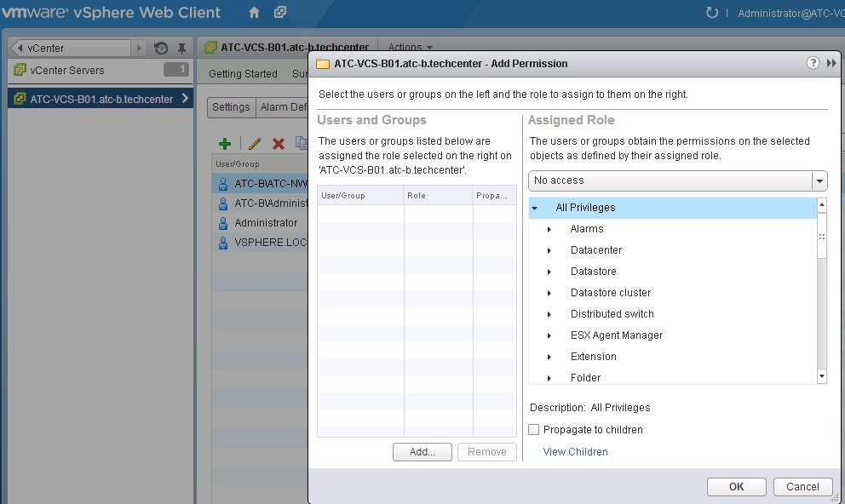Click the double-arrow icon in the dialog title
This screenshot has width=845, height=504.
coord(831,63)
